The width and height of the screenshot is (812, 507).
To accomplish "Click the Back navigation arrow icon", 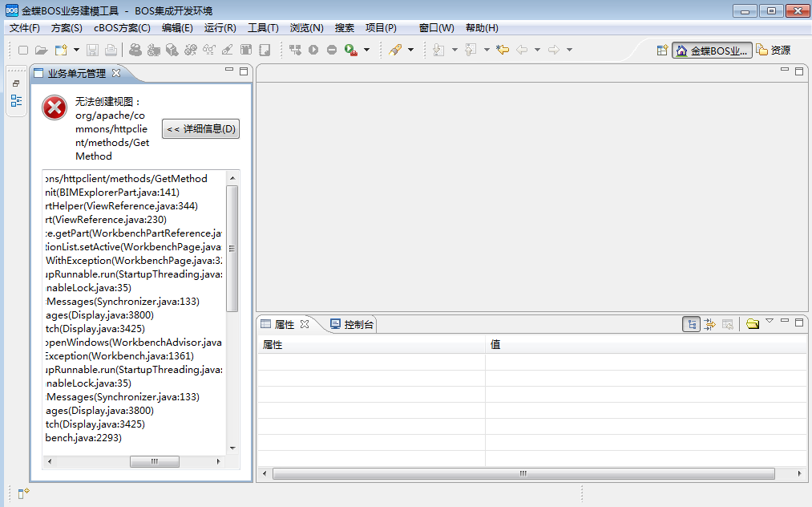I will click(522, 50).
